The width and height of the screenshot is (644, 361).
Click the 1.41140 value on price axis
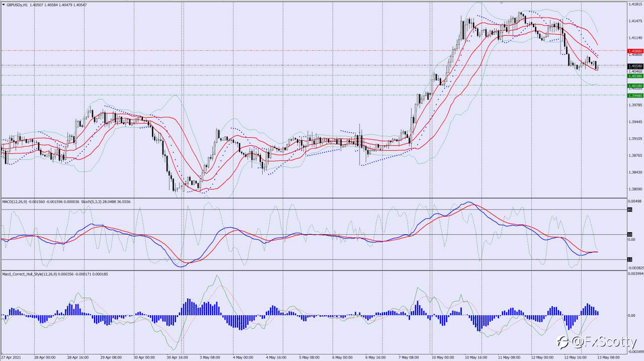[x=634, y=38]
